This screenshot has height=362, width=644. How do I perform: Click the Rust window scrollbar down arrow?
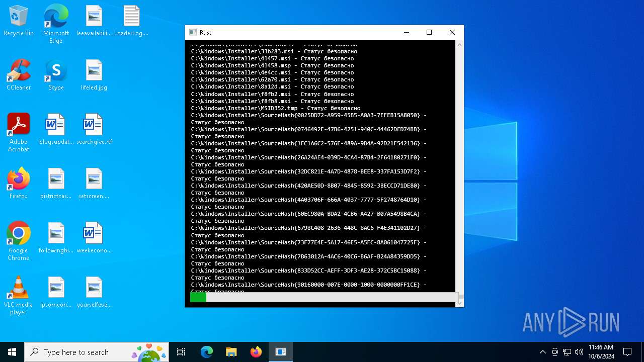459,303
